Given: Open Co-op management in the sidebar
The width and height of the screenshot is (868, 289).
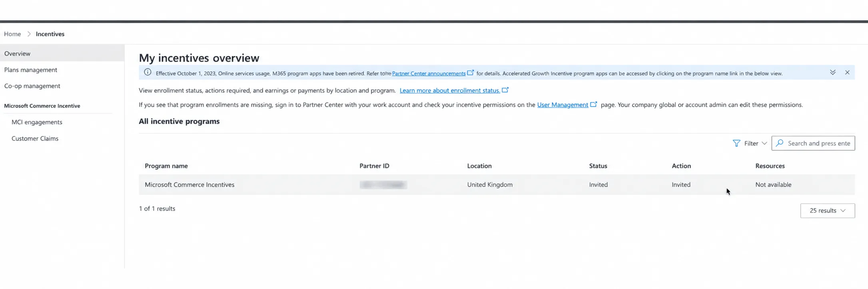Looking at the screenshot, I should [x=32, y=86].
